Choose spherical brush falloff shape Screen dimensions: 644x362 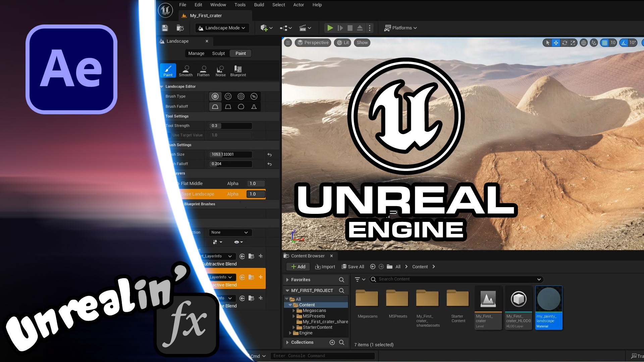pyautogui.click(x=241, y=107)
